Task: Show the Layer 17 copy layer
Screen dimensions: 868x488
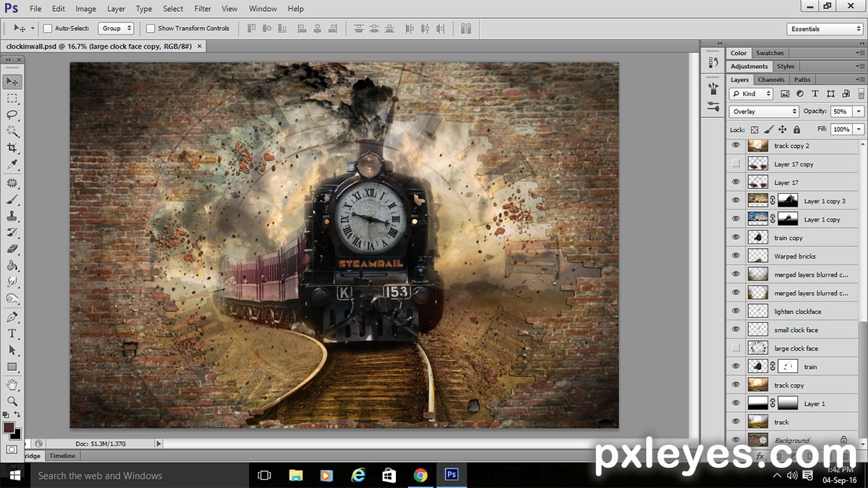Action: 736,164
